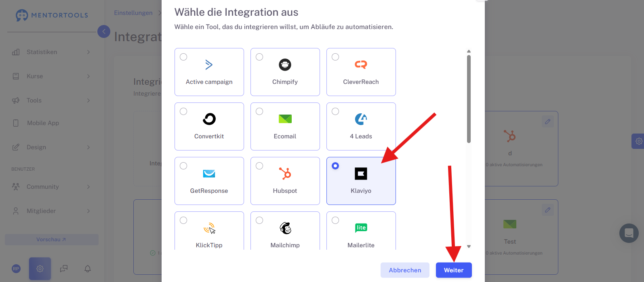Click the Mobile App phone icon

tap(16, 123)
